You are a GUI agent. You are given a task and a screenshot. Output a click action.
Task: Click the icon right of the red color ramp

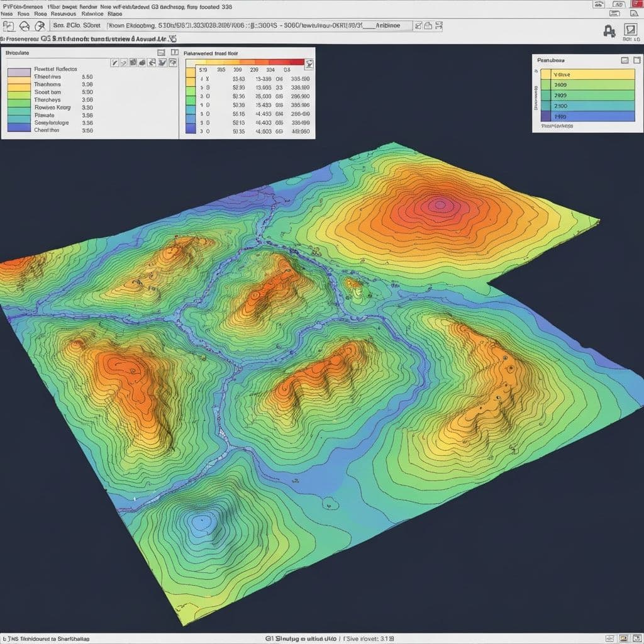[x=308, y=64]
